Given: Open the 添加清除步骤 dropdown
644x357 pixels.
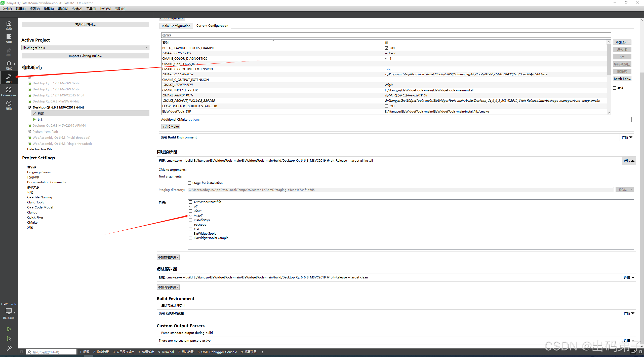Looking at the screenshot, I should click(x=168, y=287).
